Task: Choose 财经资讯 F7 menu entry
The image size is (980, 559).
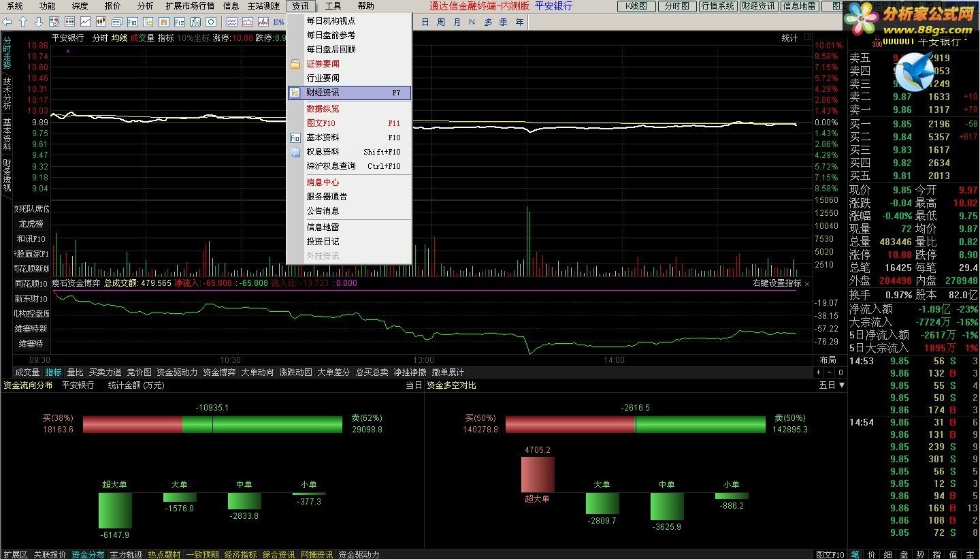Action: pos(349,93)
